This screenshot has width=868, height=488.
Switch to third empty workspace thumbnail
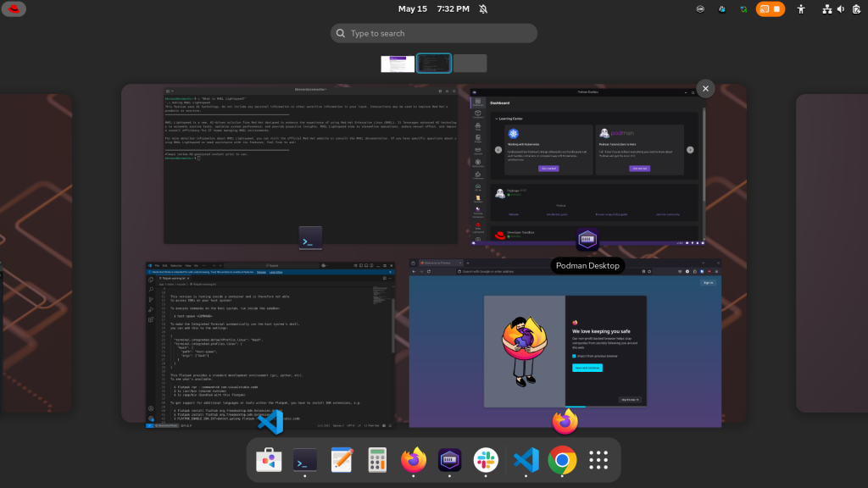click(x=470, y=64)
